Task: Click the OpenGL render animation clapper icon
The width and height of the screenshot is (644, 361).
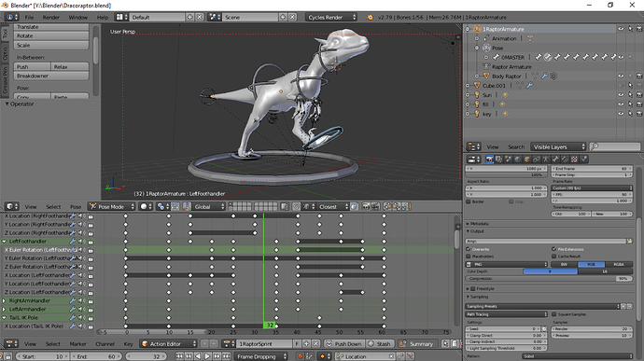Action: point(375,206)
